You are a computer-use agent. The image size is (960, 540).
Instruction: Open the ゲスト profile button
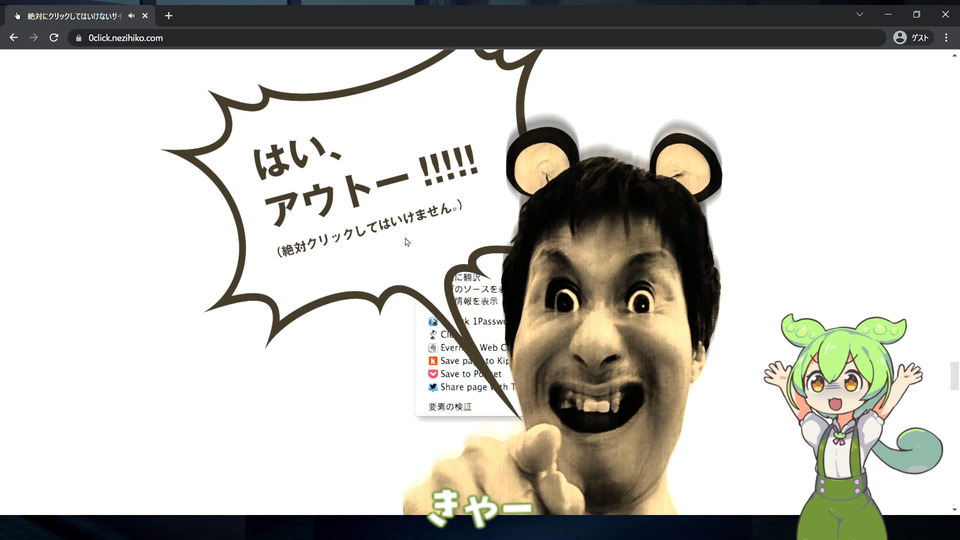912,38
